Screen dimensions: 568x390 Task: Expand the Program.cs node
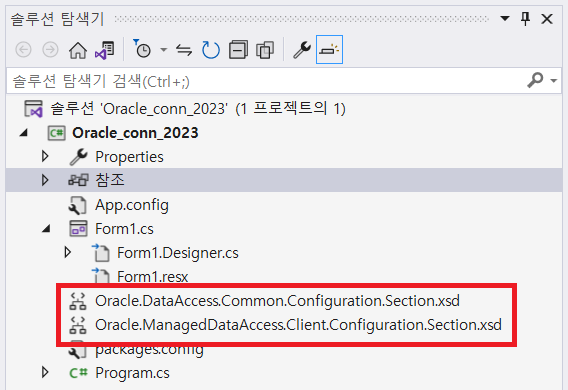(x=45, y=372)
